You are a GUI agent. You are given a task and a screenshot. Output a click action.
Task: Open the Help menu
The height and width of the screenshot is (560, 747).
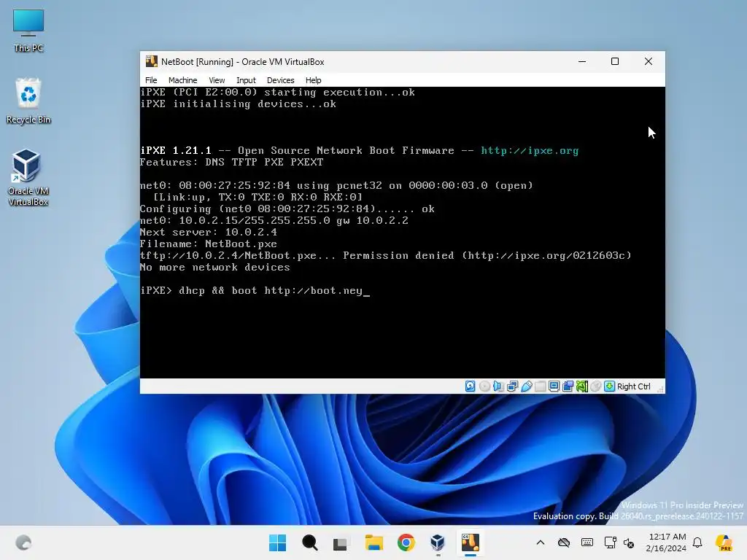pyautogui.click(x=314, y=80)
